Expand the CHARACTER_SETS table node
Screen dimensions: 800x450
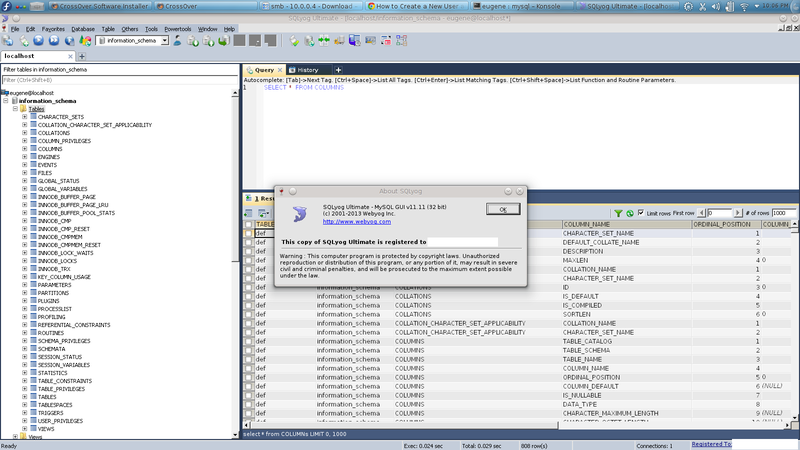pyautogui.click(x=24, y=117)
